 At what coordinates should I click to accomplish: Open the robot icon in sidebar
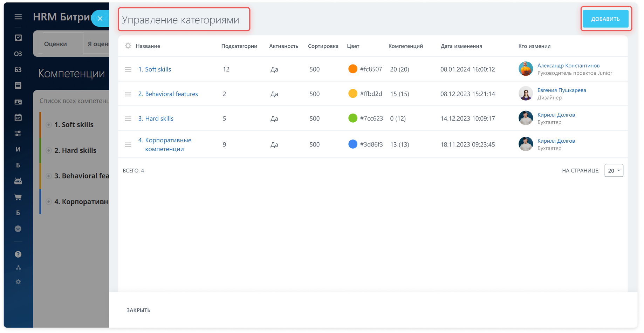pos(18,181)
